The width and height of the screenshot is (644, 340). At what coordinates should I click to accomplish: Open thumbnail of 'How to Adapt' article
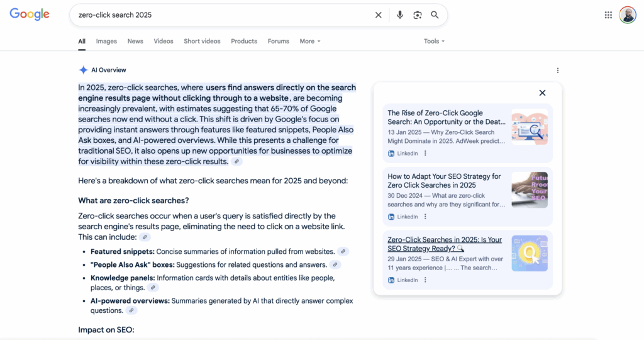click(x=530, y=190)
